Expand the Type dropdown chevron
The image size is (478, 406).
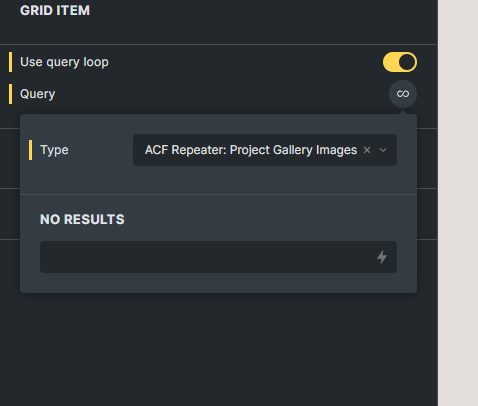pyautogui.click(x=383, y=150)
